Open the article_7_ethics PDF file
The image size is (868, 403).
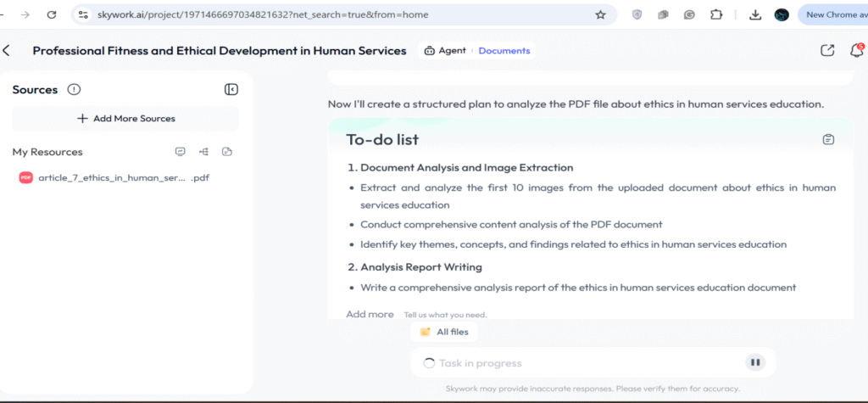point(114,178)
